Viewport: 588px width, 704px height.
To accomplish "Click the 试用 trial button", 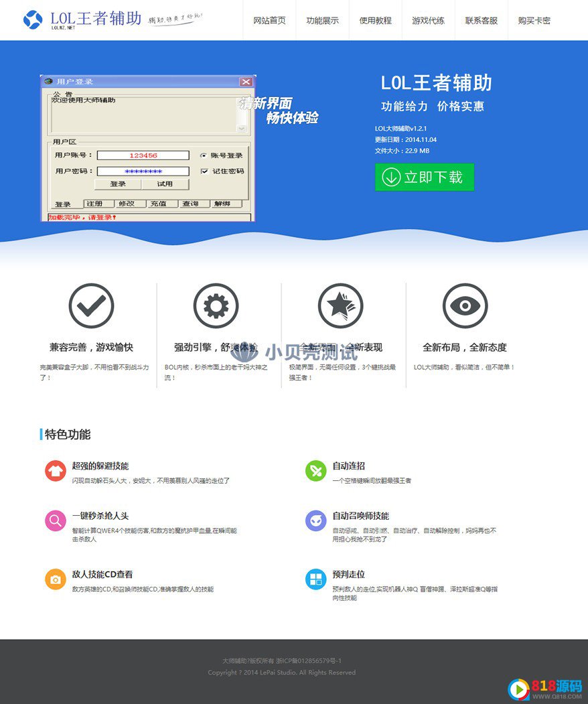I will click(x=165, y=184).
